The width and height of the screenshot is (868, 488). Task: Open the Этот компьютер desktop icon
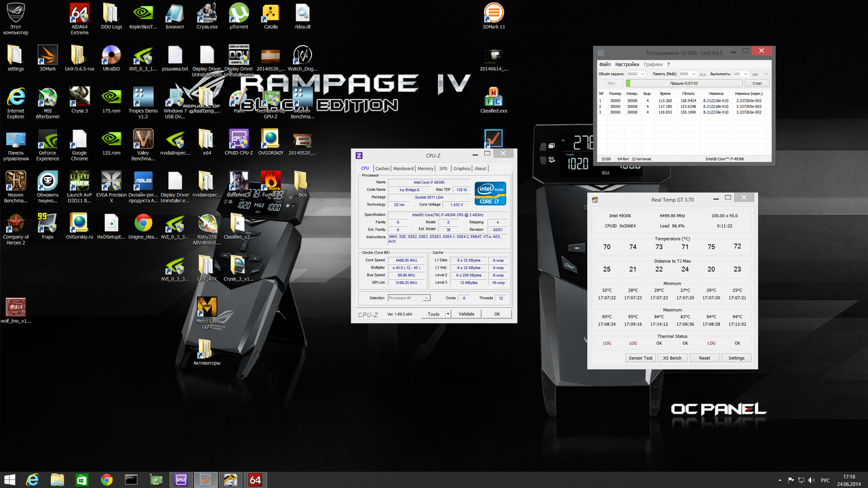coord(16,18)
